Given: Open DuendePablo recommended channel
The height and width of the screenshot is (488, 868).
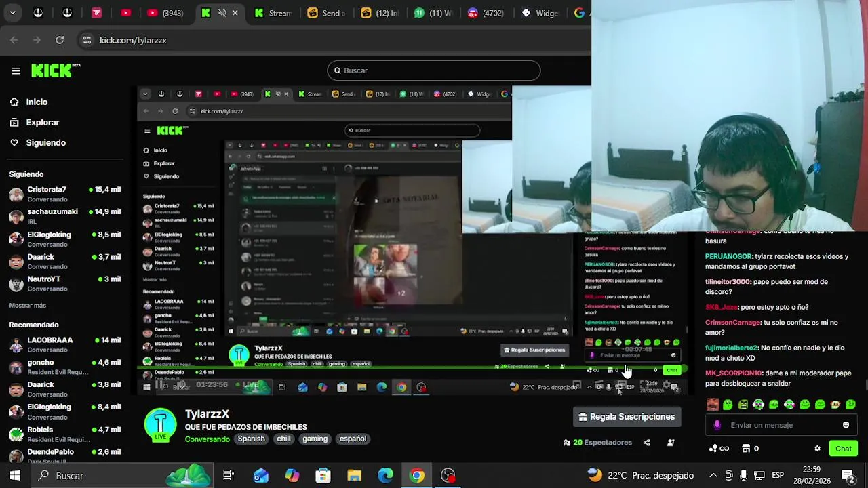Looking at the screenshot, I should click(x=65, y=455).
